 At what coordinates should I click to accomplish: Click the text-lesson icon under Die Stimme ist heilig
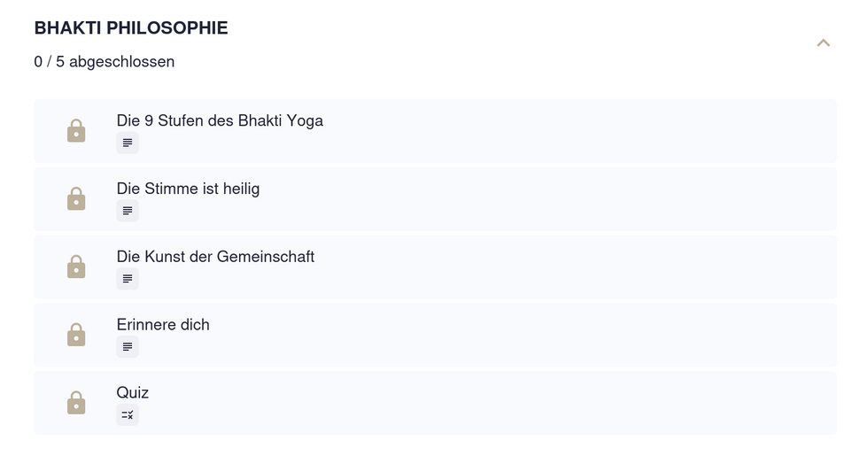click(x=128, y=211)
